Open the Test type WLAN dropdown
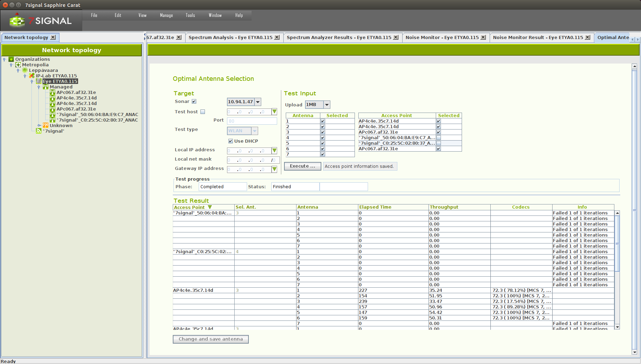Screen dimensions: 641x364 255,131
